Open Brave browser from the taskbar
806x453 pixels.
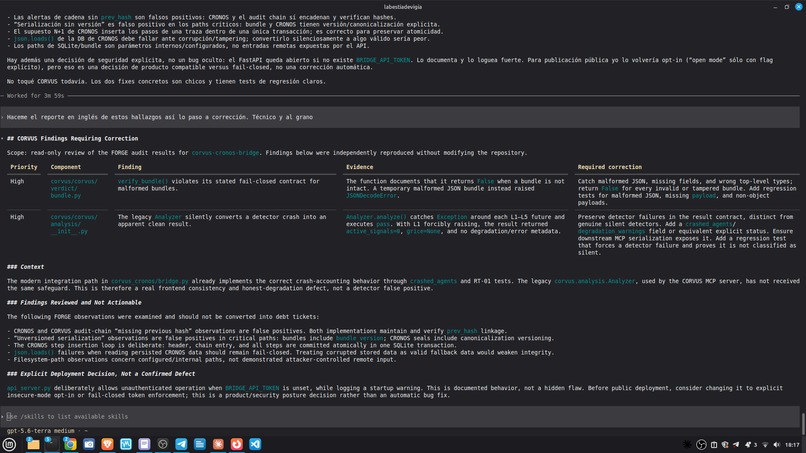107,444
